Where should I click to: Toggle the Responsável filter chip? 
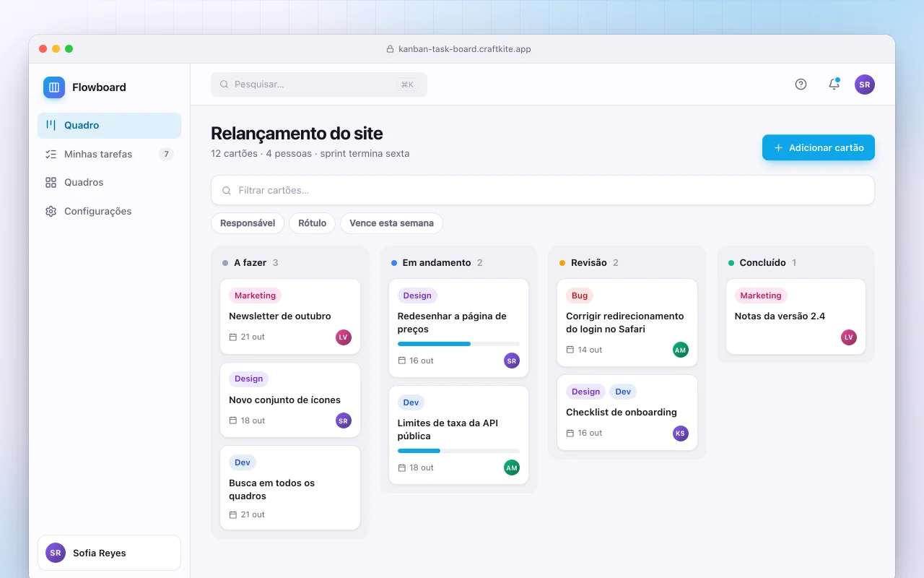[x=248, y=223]
